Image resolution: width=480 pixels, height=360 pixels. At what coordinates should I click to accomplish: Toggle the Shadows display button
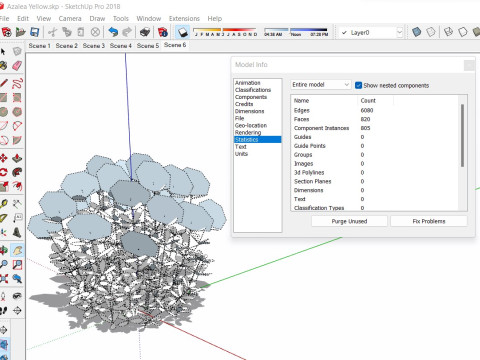[x=183, y=32]
